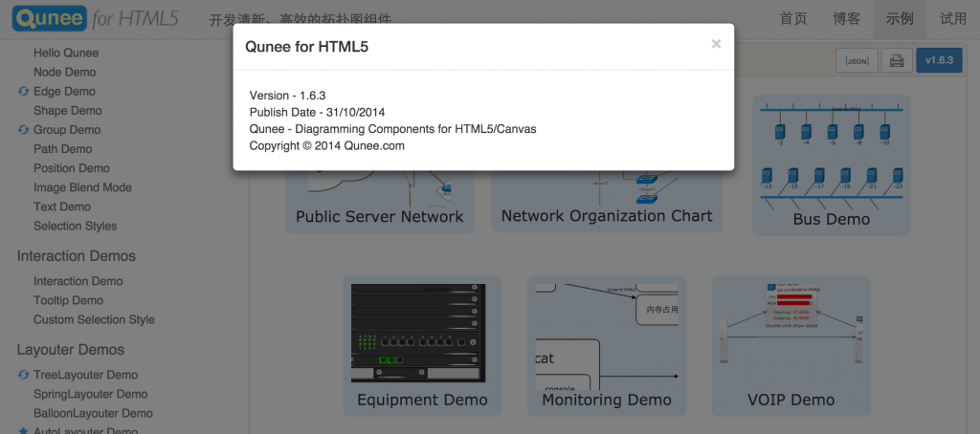Viewport: 980px width, 434px height.
Task: Click Diagramming Components for HTML5/Canvas text
Action: coord(415,129)
